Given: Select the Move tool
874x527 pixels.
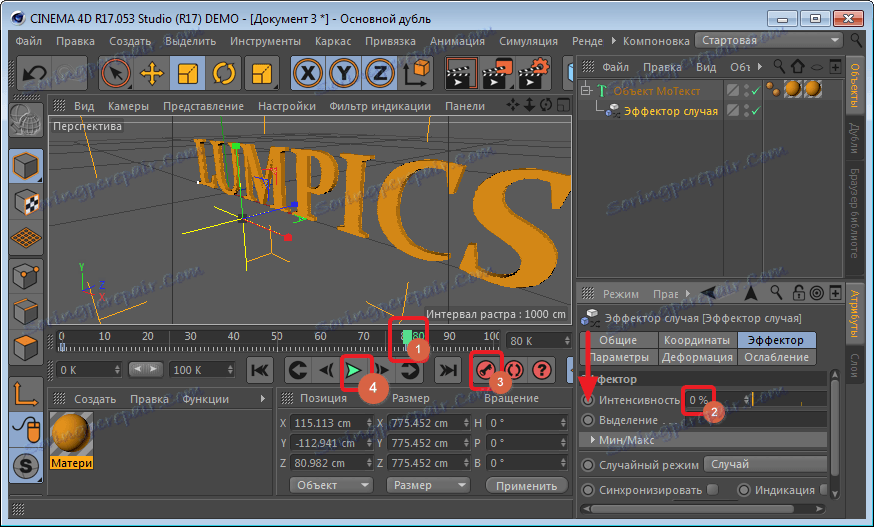Looking at the screenshot, I should click(x=152, y=73).
